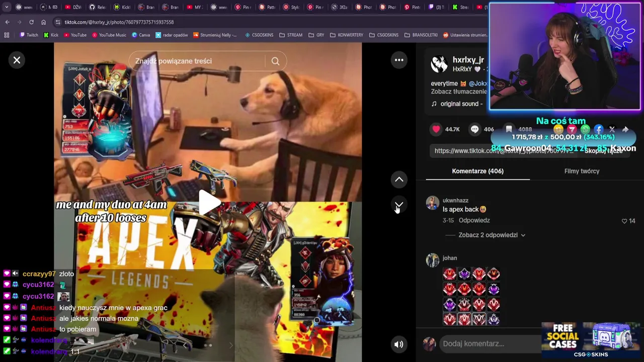The image size is (644, 362).
Task: Click hxrlxy_jr profile avatar
Action: (439, 64)
